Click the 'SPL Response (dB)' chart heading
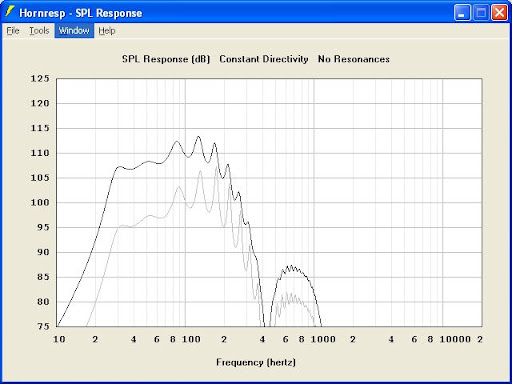 click(x=166, y=59)
